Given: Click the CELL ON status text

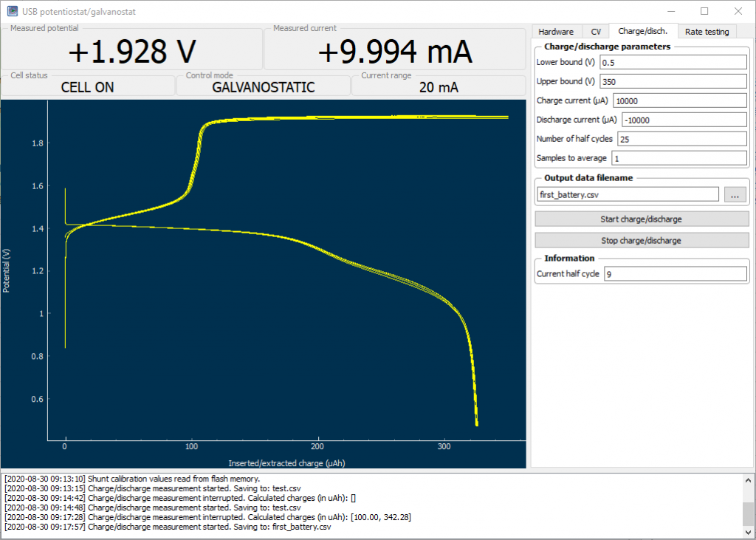Looking at the screenshot, I should pos(87,87).
